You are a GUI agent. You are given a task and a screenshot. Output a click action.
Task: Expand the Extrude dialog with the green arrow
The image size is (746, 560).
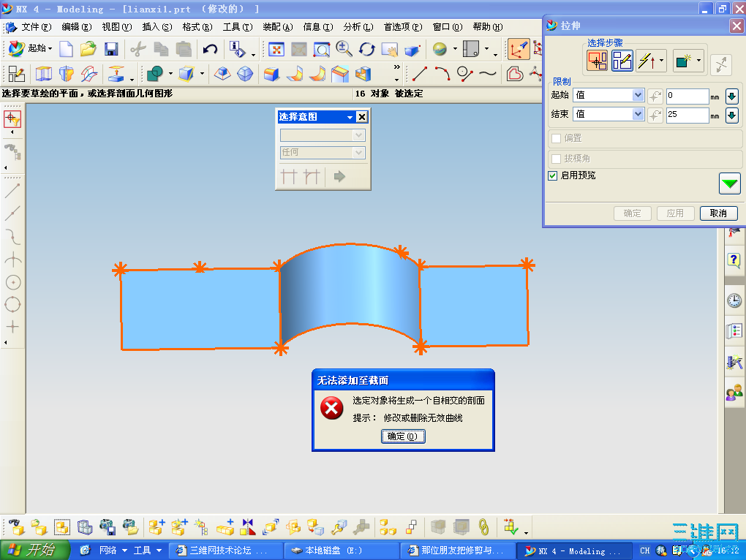pyautogui.click(x=729, y=183)
